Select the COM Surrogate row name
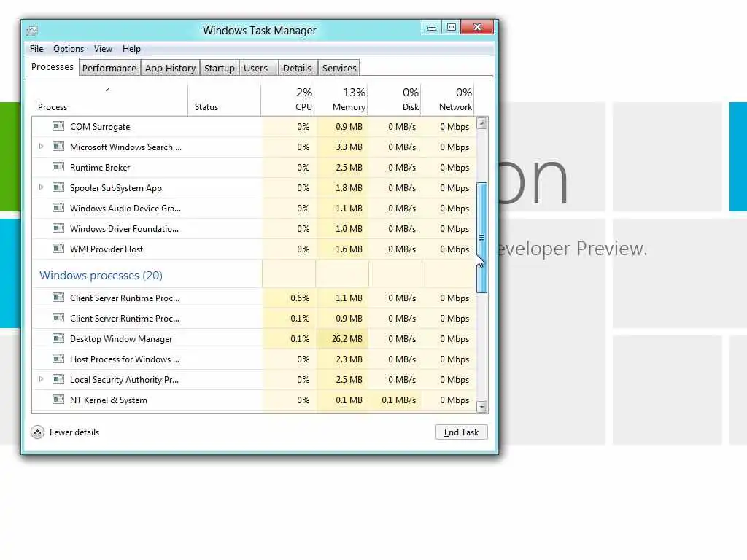Screen dimensions: 747x560 point(100,127)
